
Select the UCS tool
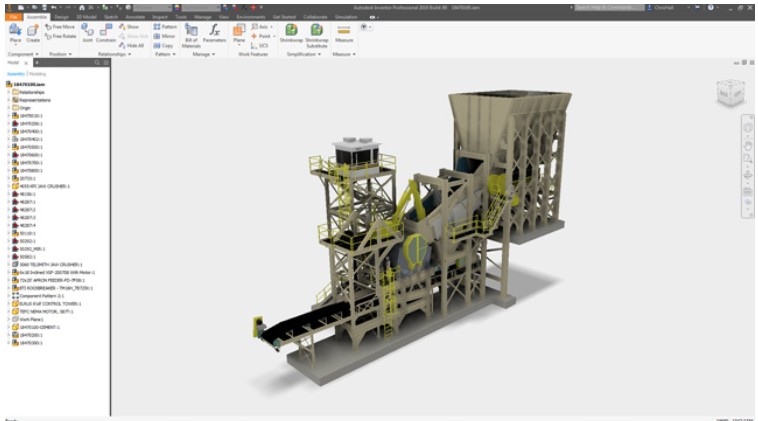260,45
